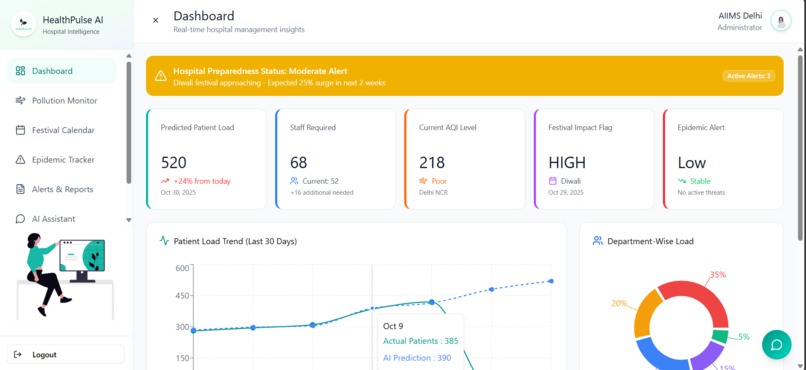The width and height of the screenshot is (806, 370).
Task: Click the 600 y-axis label
Action: 182,268
